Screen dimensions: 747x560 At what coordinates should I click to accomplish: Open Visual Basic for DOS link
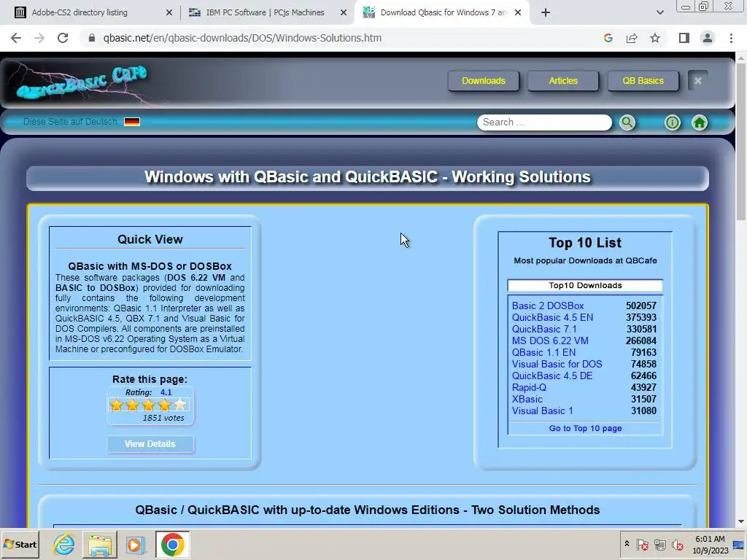(x=557, y=365)
